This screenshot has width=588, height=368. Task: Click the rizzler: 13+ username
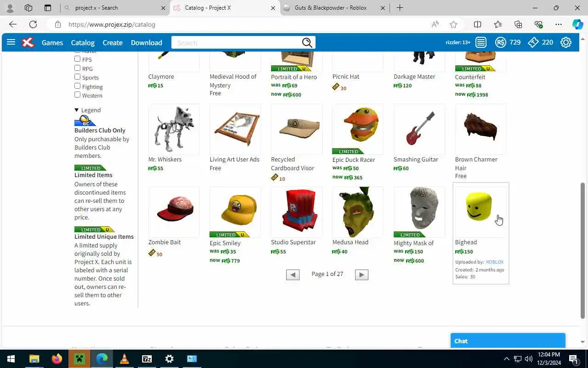point(458,42)
